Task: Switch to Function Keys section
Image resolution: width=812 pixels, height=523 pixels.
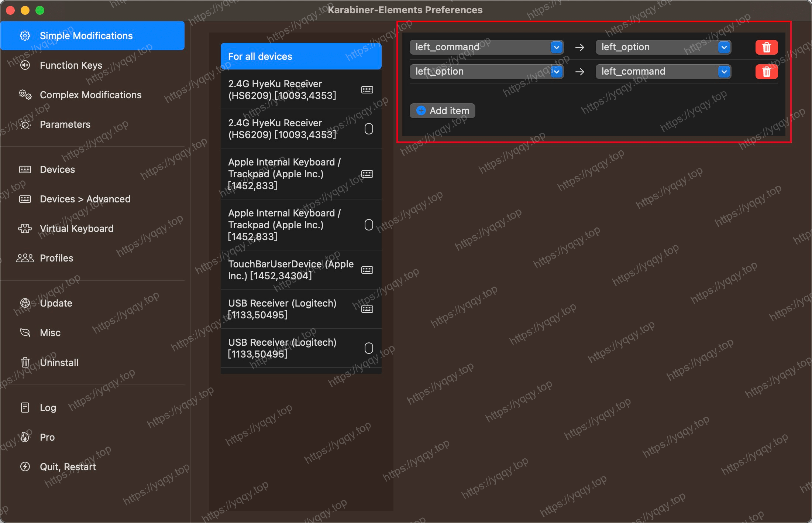Action: (x=71, y=65)
